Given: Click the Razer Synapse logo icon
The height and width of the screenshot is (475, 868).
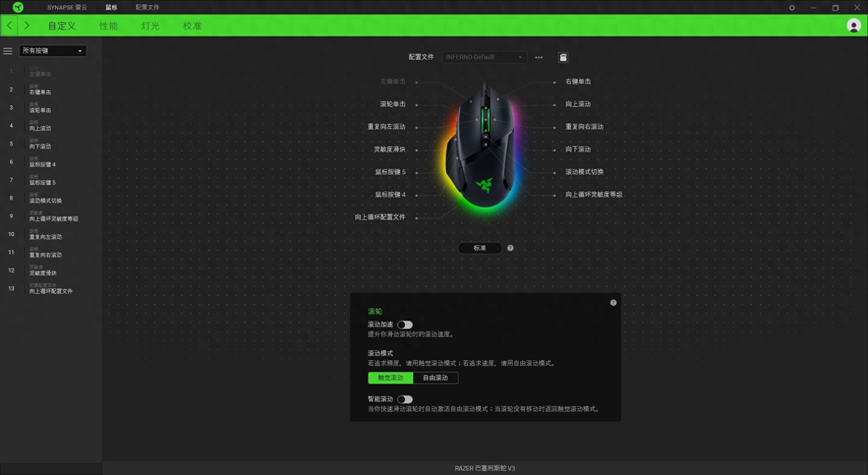Looking at the screenshot, I should point(18,7).
